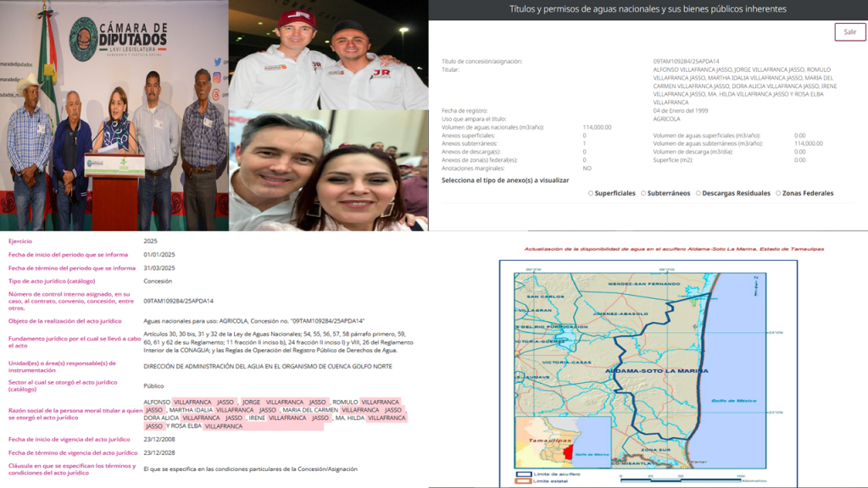Choose the Descargas Residuales option
The width and height of the screenshot is (868, 488).
click(698, 193)
